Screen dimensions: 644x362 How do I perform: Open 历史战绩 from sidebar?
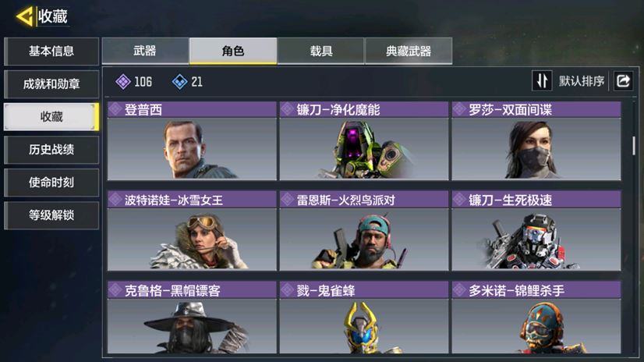(x=51, y=150)
